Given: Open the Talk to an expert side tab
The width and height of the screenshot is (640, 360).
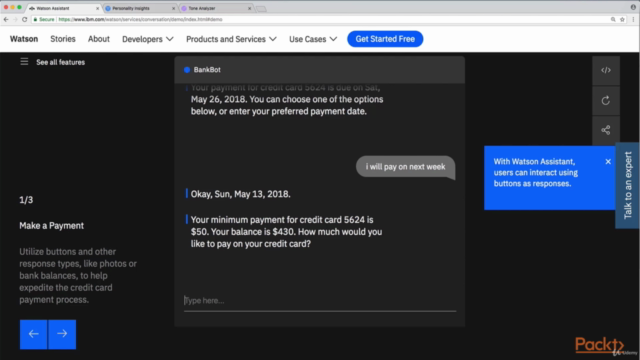Looking at the screenshot, I should (x=627, y=185).
